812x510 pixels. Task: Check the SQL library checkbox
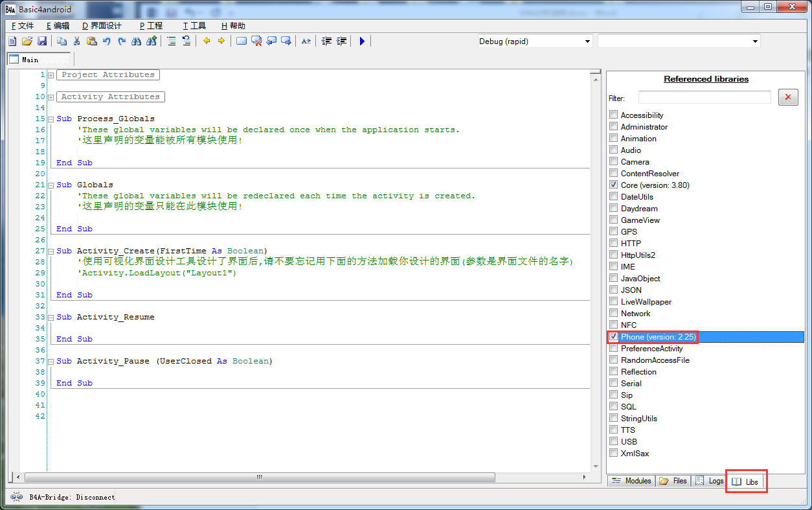tap(613, 407)
